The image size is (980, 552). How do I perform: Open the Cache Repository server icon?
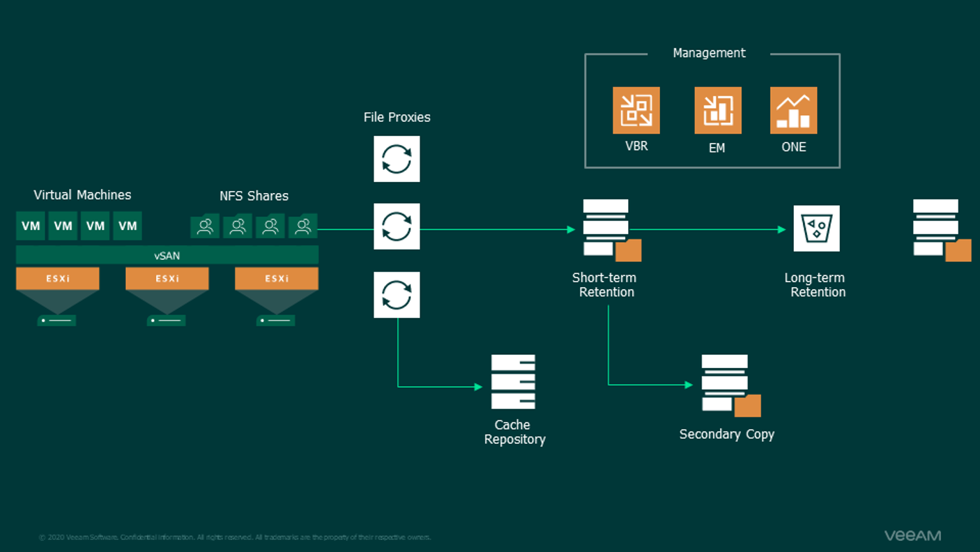pos(513,382)
